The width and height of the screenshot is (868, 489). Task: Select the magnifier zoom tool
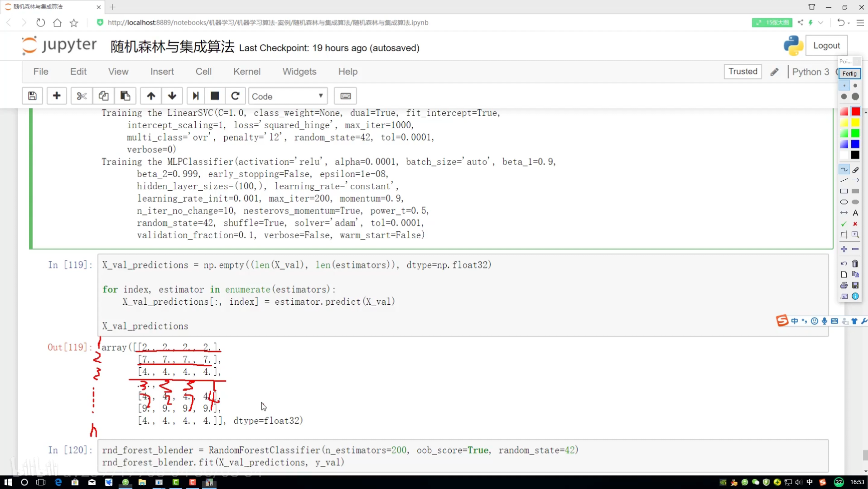click(855, 235)
